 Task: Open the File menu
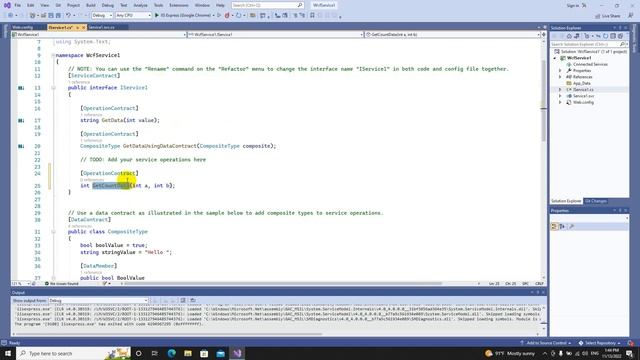pos(17,5)
